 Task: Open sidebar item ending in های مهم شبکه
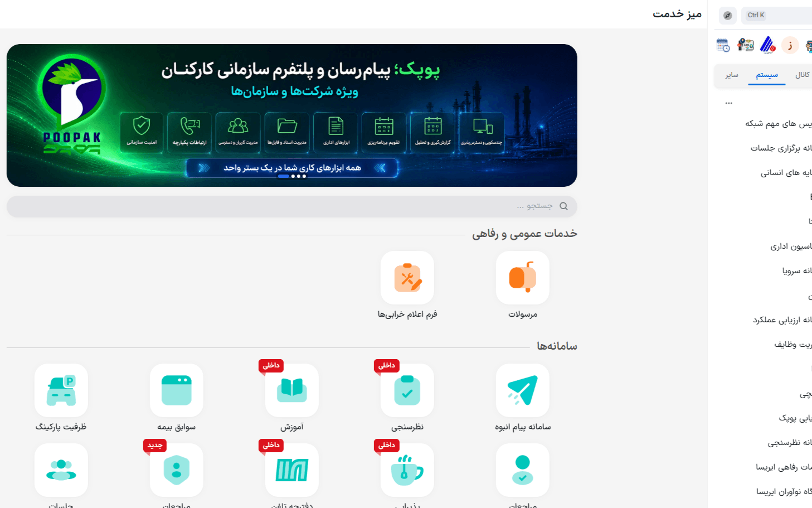(x=779, y=124)
